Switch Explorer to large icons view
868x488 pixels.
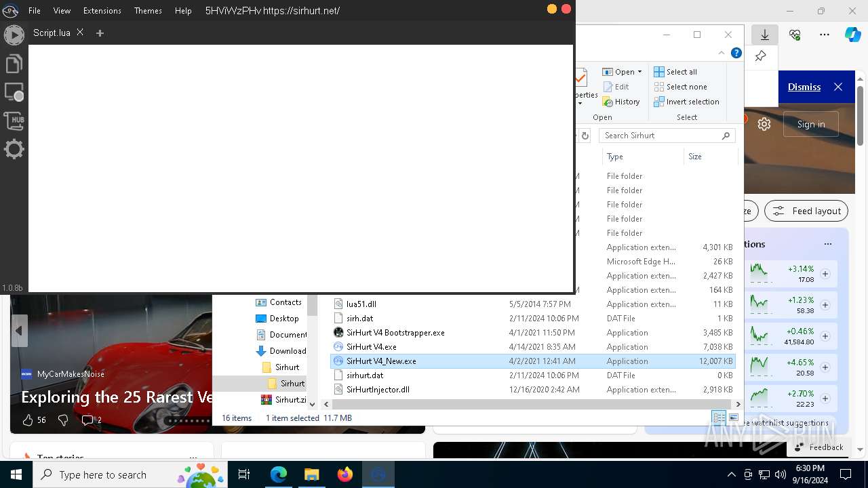click(733, 418)
